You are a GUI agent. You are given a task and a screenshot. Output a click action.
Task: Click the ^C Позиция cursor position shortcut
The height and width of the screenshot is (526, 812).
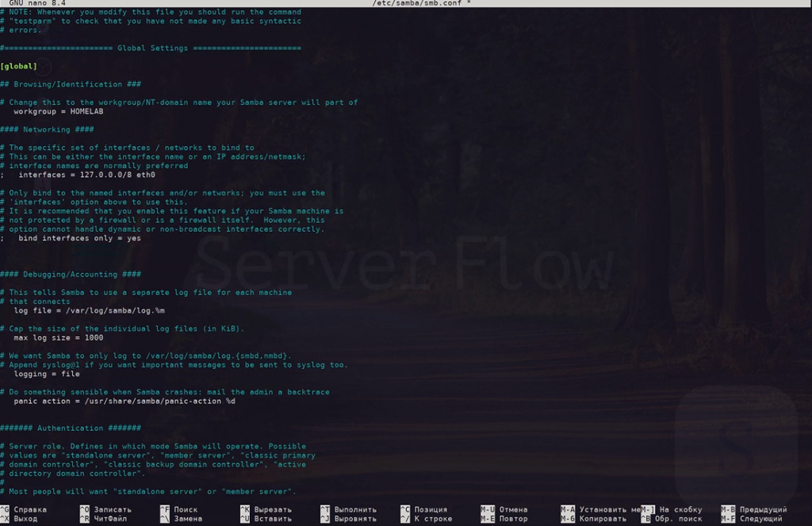point(423,509)
